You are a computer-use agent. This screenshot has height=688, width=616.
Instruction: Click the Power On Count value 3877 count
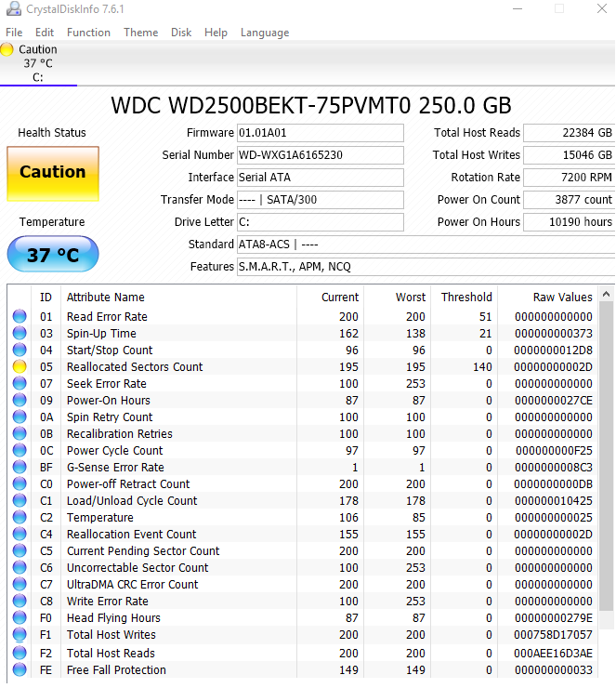(x=570, y=200)
